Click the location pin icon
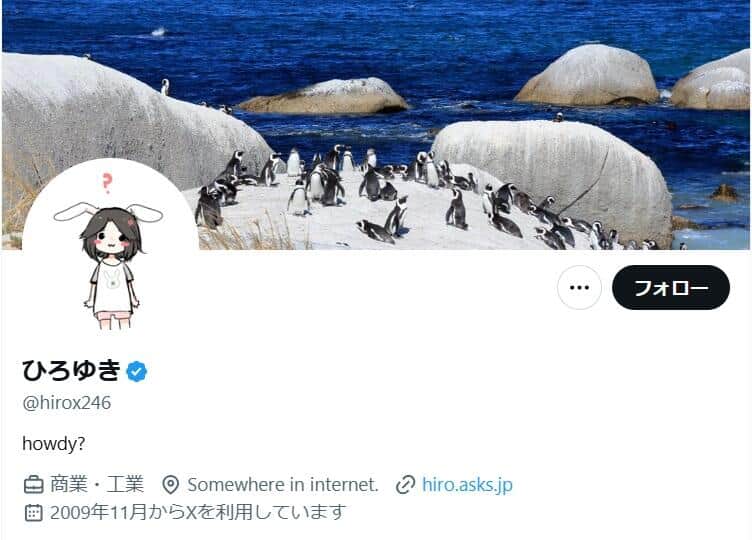The image size is (752, 540). (170, 485)
